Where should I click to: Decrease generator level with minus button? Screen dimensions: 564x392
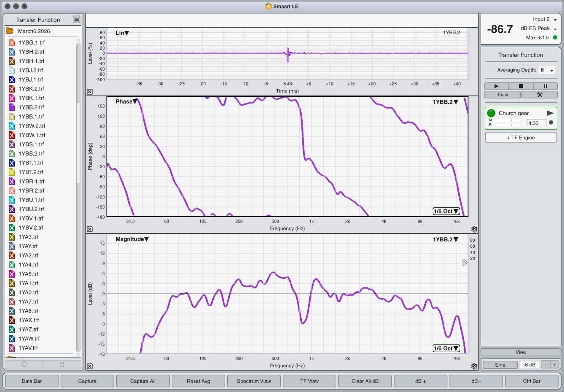click(x=545, y=365)
